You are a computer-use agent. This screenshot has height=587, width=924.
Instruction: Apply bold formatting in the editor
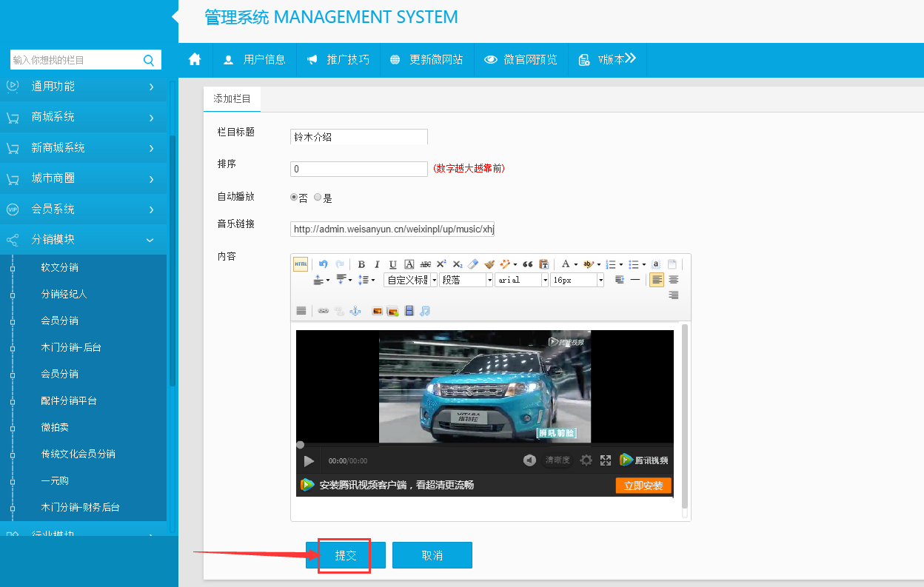[361, 264]
